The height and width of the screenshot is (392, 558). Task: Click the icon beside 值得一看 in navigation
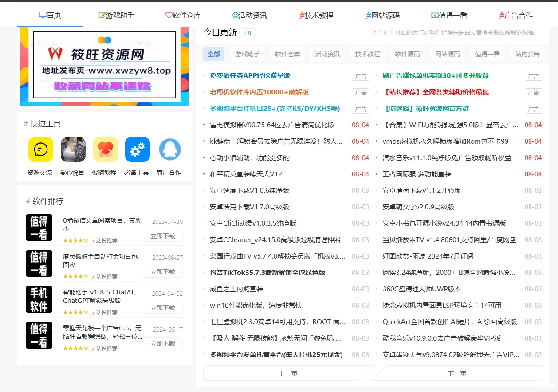point(435,14)
